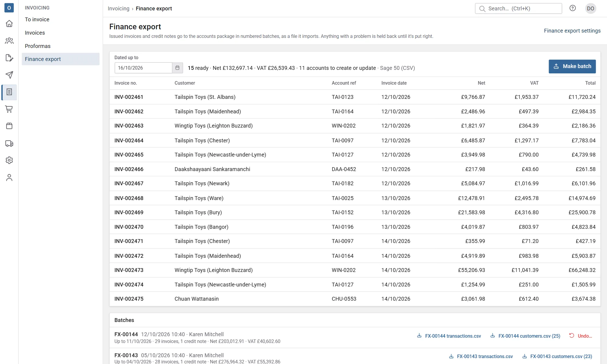The height and width of the screenshot is (364, 607).
Task: Click the Total column header
Action: (590, 83)
